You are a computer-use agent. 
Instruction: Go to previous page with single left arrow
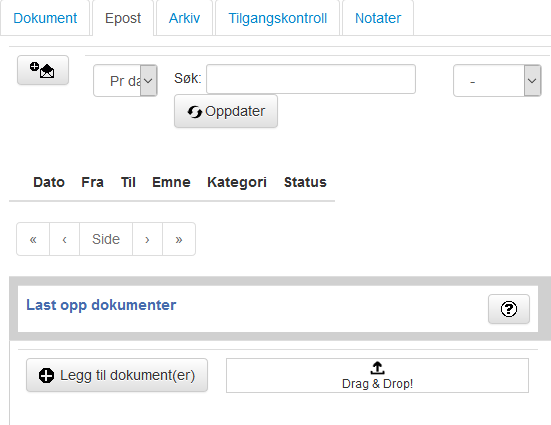[x=64, y=239]
